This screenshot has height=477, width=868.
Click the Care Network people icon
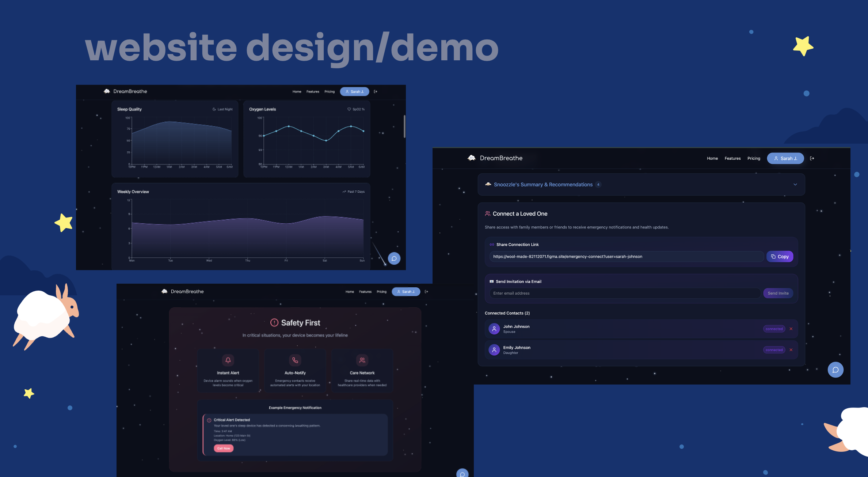click(362, 360)
